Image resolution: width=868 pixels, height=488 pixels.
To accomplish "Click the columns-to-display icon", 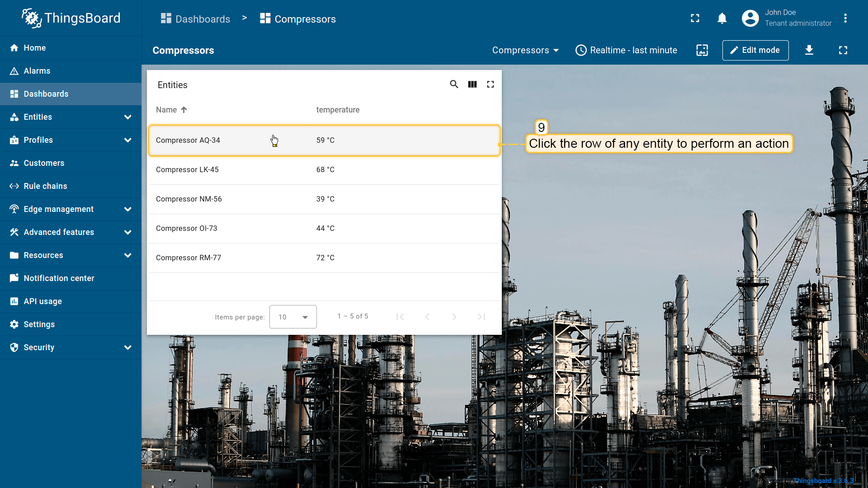I will pyautogui.click(x=472, y=84).
